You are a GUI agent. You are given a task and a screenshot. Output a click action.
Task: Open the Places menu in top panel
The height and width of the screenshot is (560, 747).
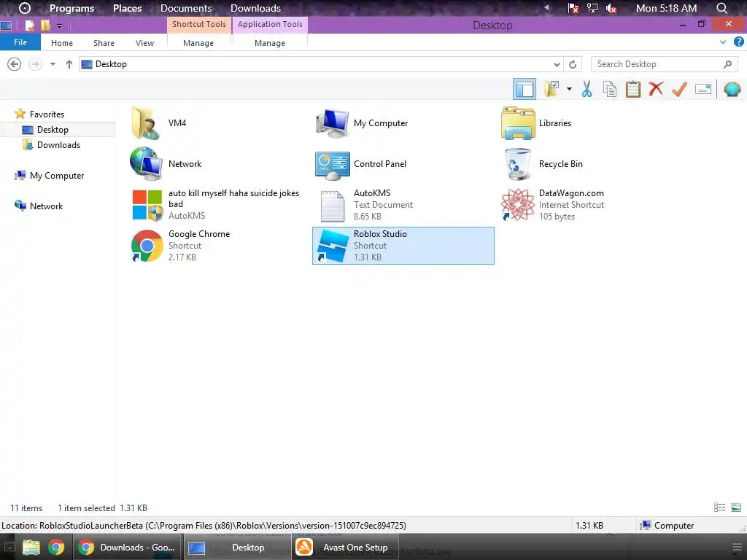click(127, 8)
